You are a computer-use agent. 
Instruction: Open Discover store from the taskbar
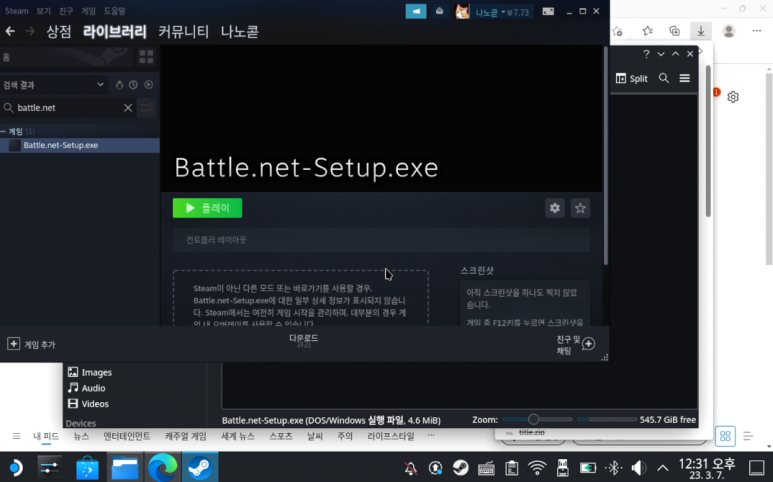point(87,467)
